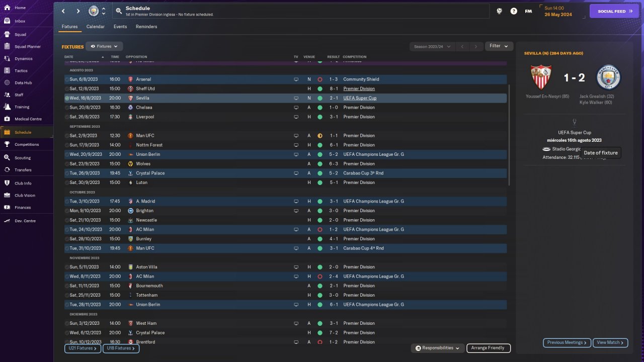
Task: Open the Dynamics section
Action: point(27,59)
